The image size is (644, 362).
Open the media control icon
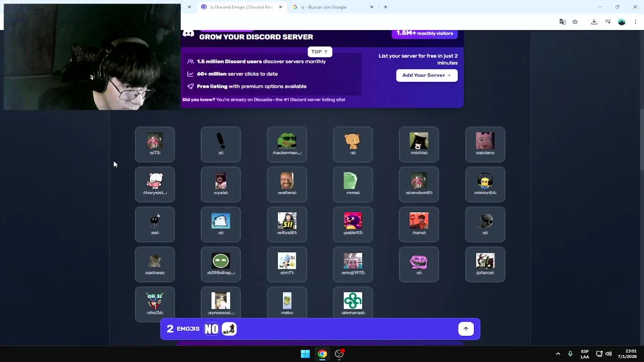click(x=608, y=22)
